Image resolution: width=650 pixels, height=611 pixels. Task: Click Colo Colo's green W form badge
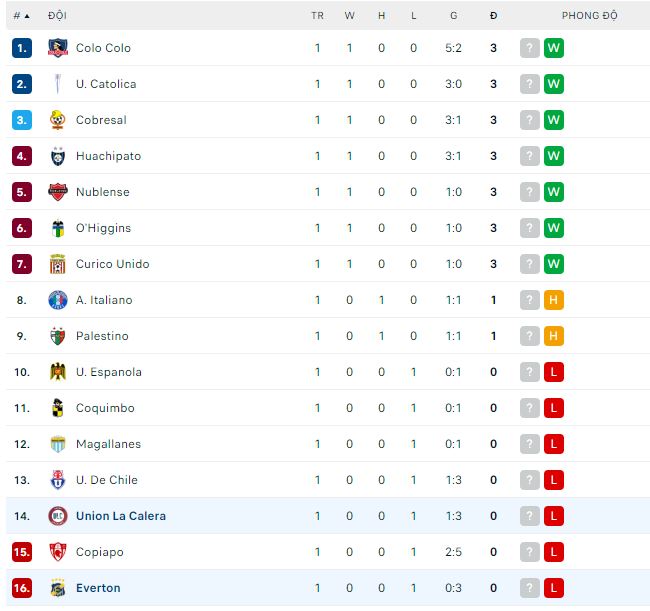pos(554,48)
